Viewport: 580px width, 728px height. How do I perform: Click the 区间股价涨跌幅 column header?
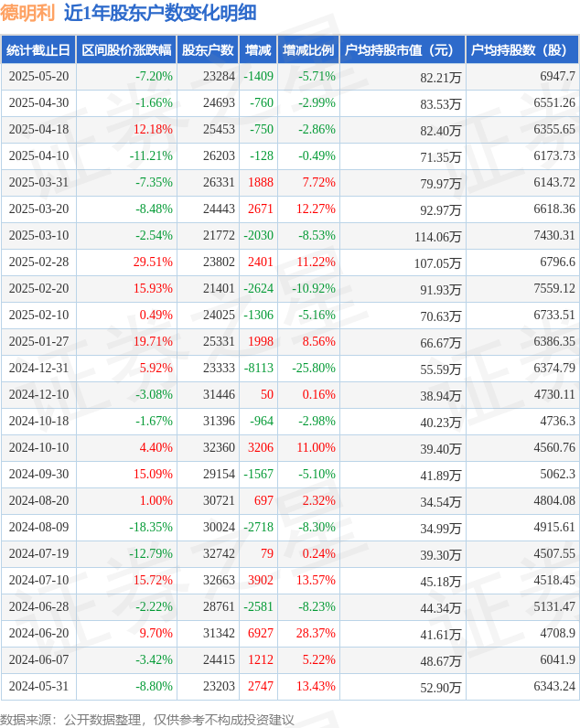(126, 49)
